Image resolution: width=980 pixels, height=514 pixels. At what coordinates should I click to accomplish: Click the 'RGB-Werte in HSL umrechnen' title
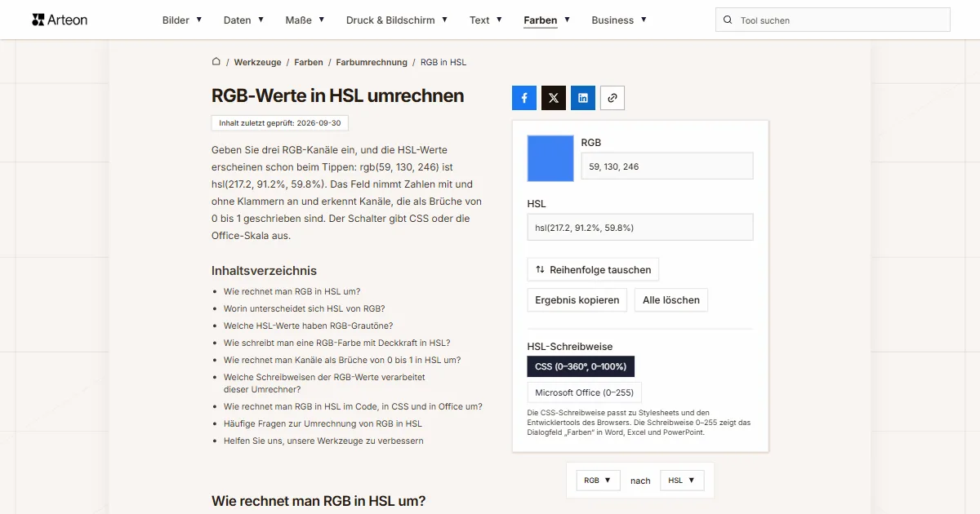point(337,96)
